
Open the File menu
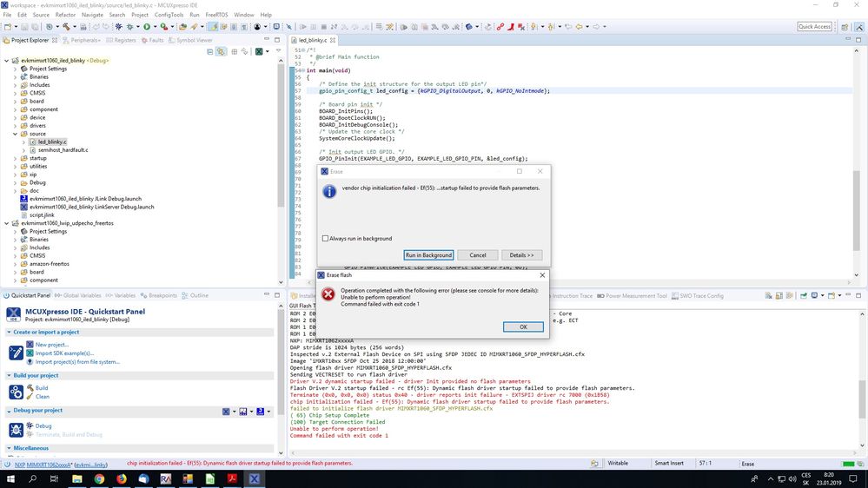coord(7,15)
